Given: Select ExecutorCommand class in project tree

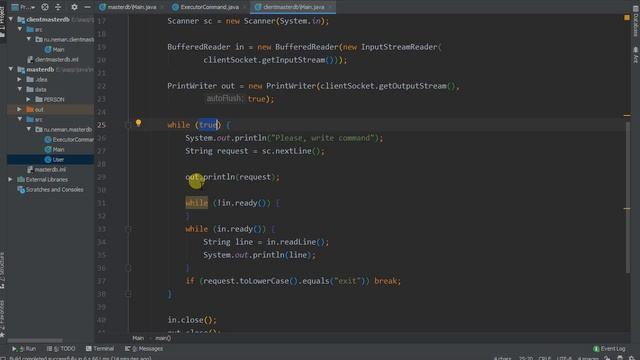Looking at the screenshot, I should coord(69,140).
